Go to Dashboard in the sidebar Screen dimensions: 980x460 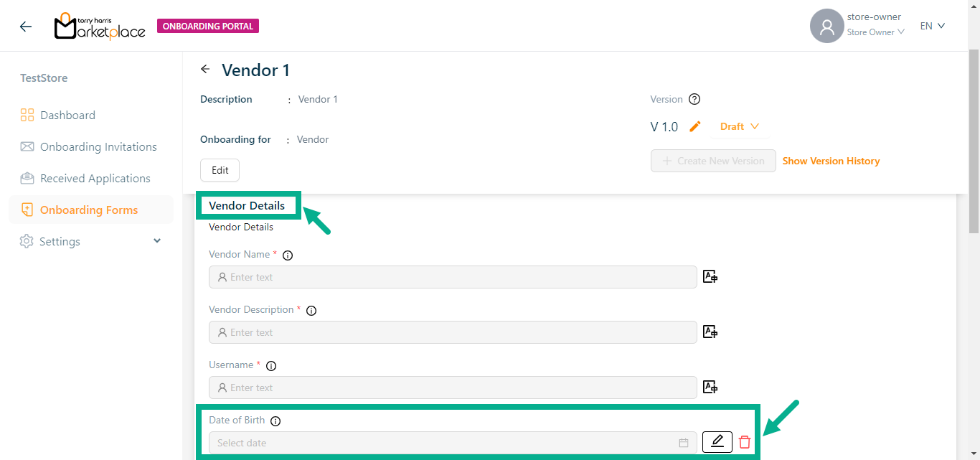(x=67, y=116)
